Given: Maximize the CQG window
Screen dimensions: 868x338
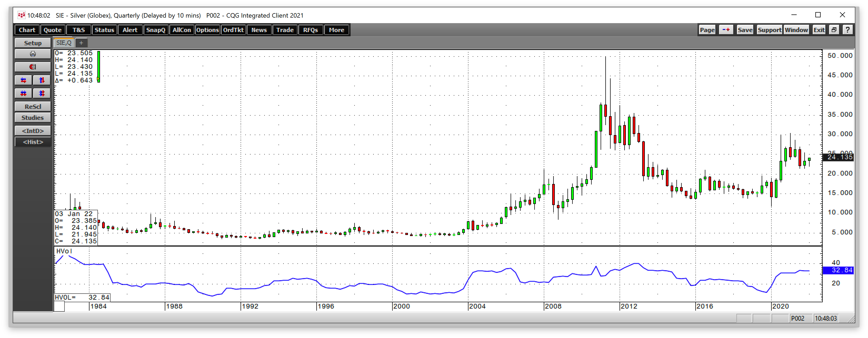Looking at the screenshot, I should pos(818,15).
